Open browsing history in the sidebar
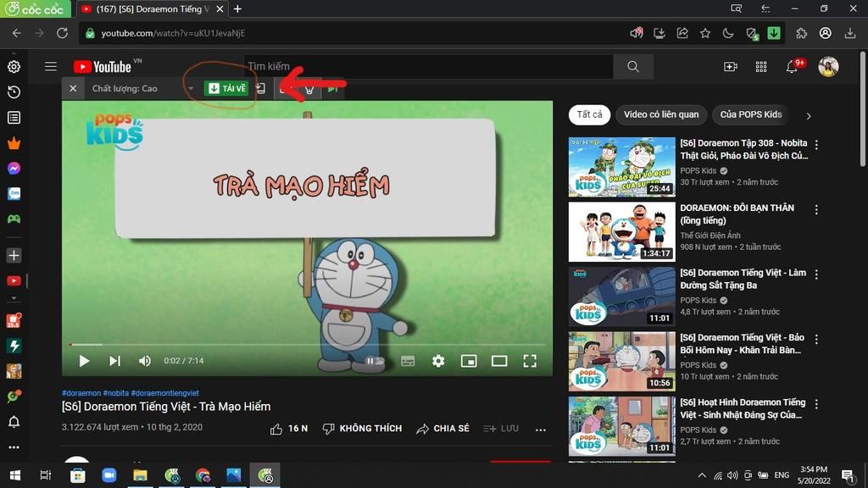868x488 pixels. click(14, 91)
